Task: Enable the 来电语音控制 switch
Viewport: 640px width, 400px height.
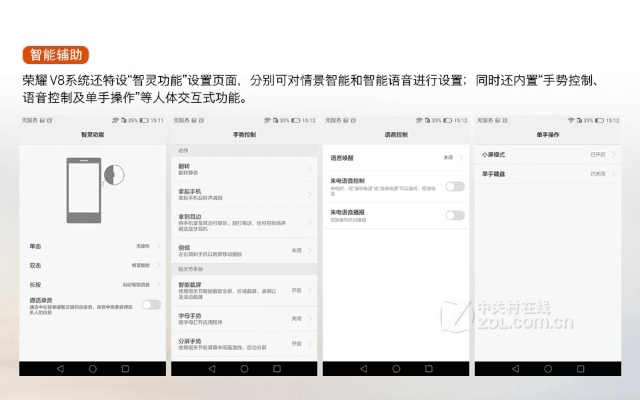Action: pyautogui.click(x=455, y=186)
